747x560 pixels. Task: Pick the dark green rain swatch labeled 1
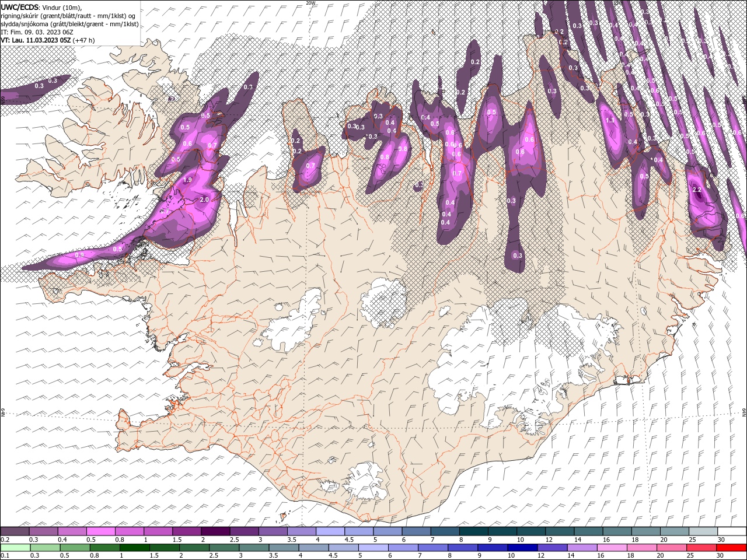point(134,548)
